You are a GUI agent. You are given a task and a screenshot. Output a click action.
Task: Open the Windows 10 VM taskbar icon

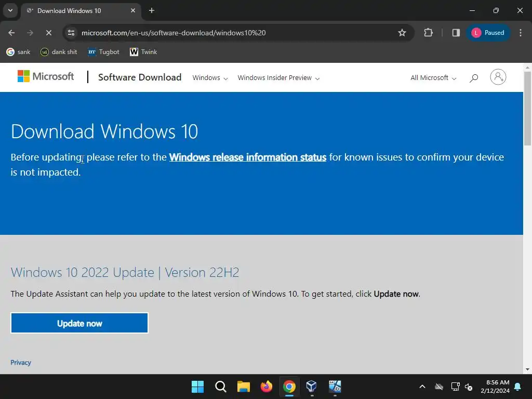coord(335,387)
